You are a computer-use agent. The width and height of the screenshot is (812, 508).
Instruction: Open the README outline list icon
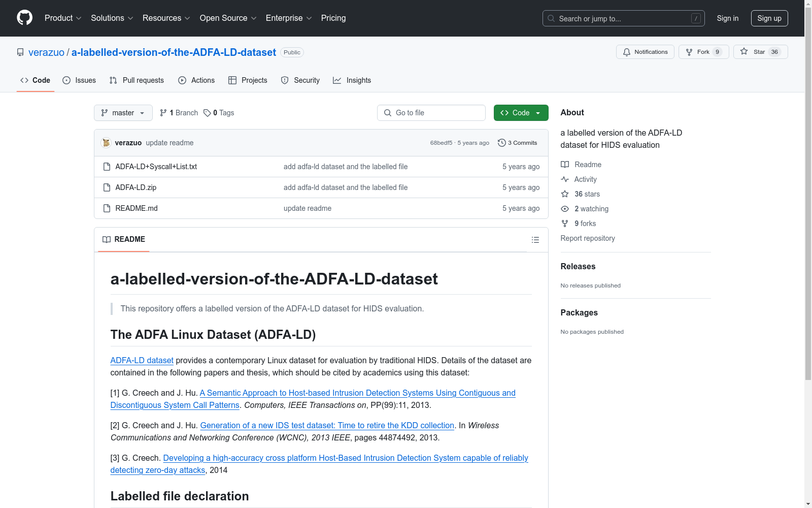[x=535, y=240]
